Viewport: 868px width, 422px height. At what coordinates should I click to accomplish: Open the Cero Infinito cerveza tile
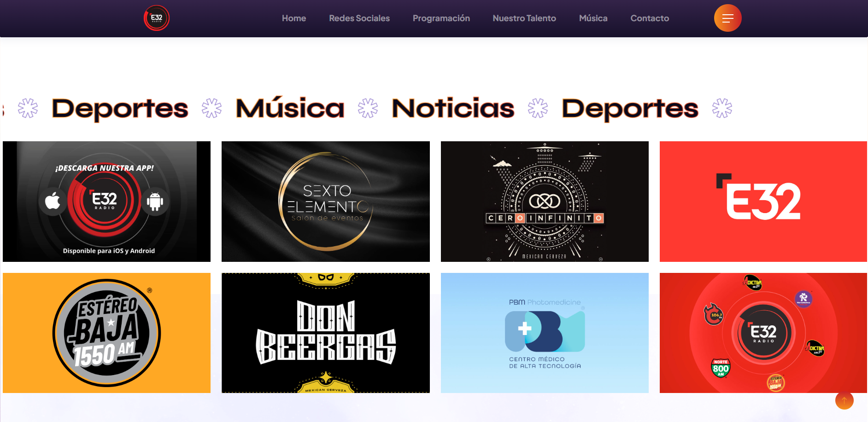tap(545, 202)
